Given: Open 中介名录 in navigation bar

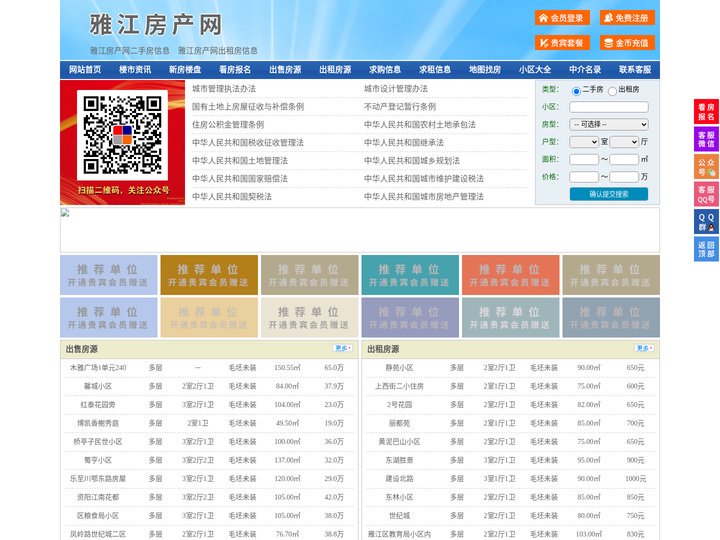Looking at the screenshot, I should (x=585, y=70).
